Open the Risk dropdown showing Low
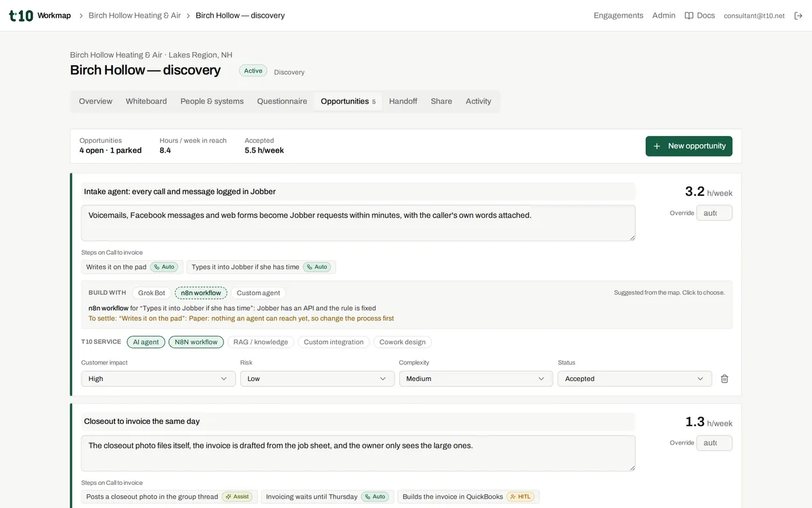Viewport: 812px width, 508px height. point(317,379)
